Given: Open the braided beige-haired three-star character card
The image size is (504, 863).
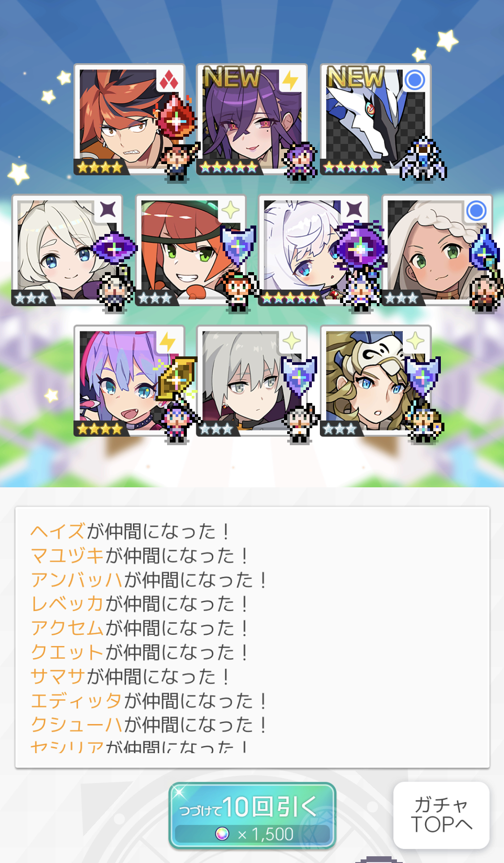Looking at the screenshot, I should tap(437, 250).
